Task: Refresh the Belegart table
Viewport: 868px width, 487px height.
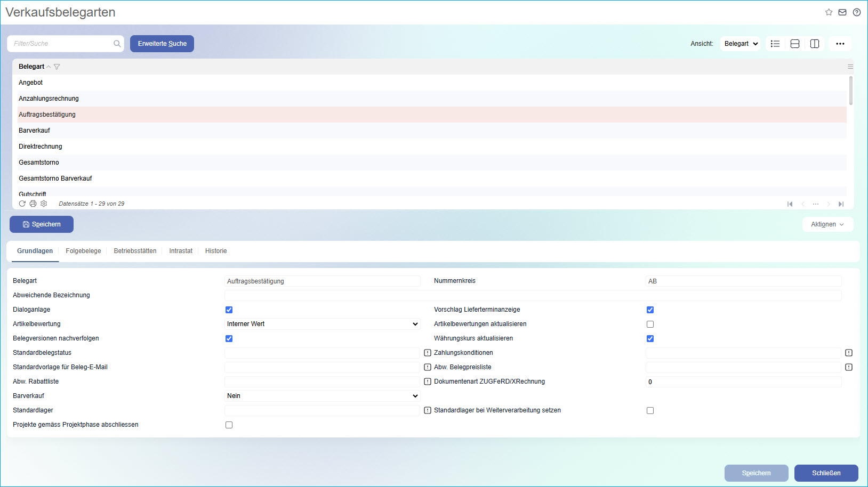Action: (x=22, y=204)
